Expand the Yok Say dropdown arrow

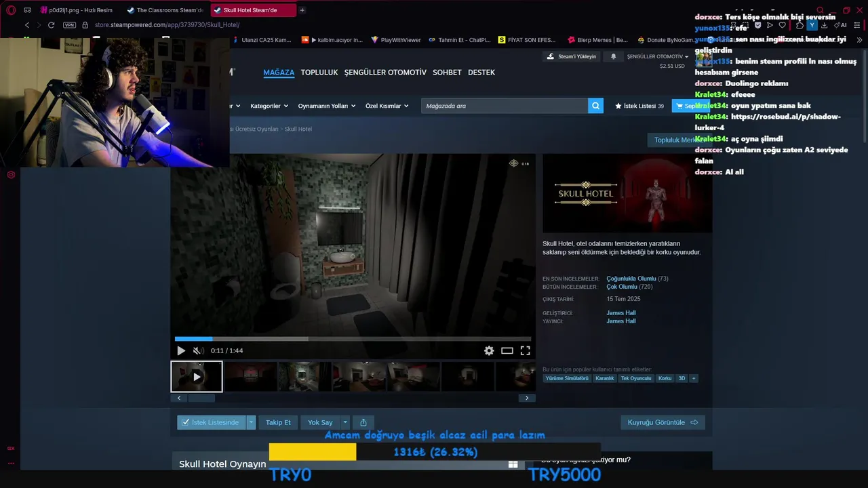point(344,422)
